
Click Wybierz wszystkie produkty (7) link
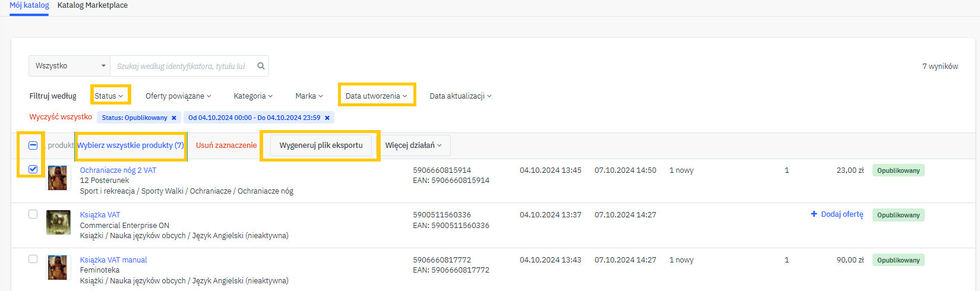click(x=131, y=145)
